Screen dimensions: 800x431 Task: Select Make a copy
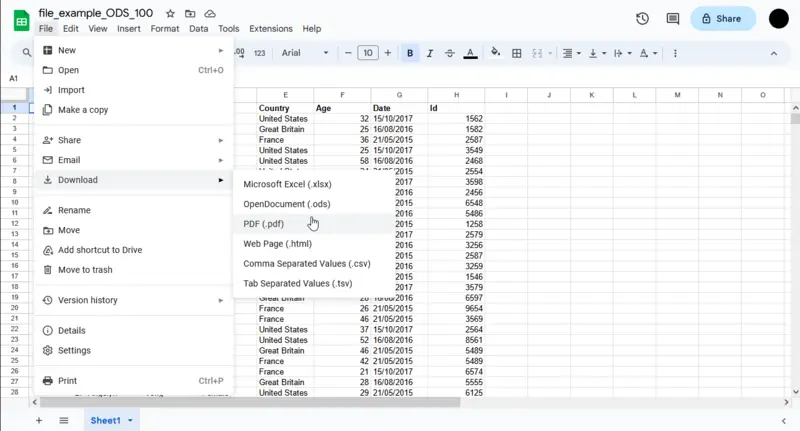click(134, 110)
